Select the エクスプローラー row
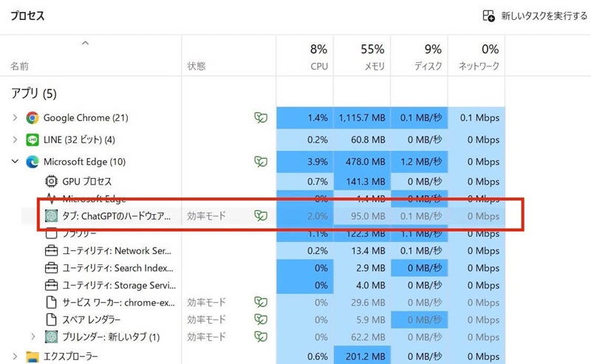This screenshot has height=364, width=591. pyautogui.click(x=253, y=357)
